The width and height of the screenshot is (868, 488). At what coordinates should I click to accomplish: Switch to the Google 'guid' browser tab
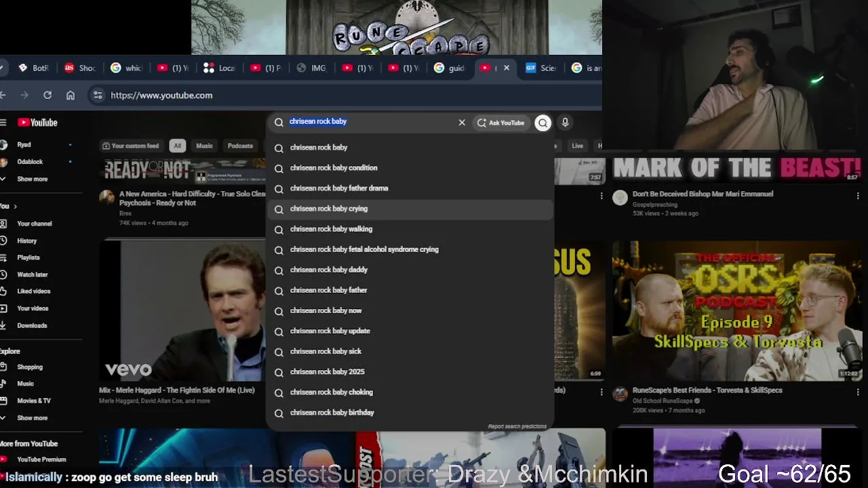pyautogui.click(x=450, y=68)
